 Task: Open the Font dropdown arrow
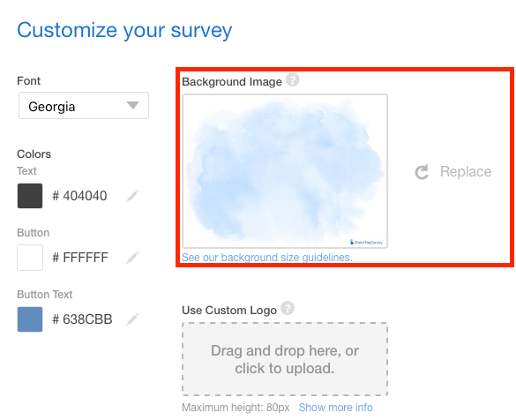tap(132, 105)
